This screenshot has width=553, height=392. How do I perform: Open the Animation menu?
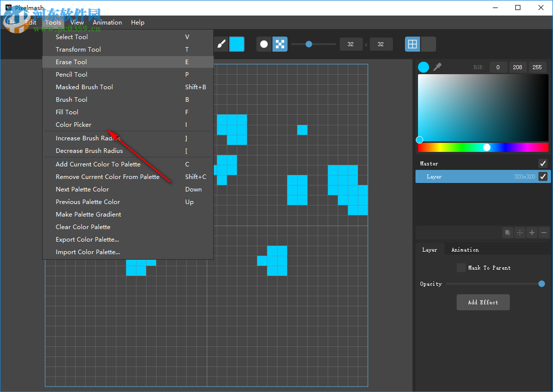click(107, 22)
